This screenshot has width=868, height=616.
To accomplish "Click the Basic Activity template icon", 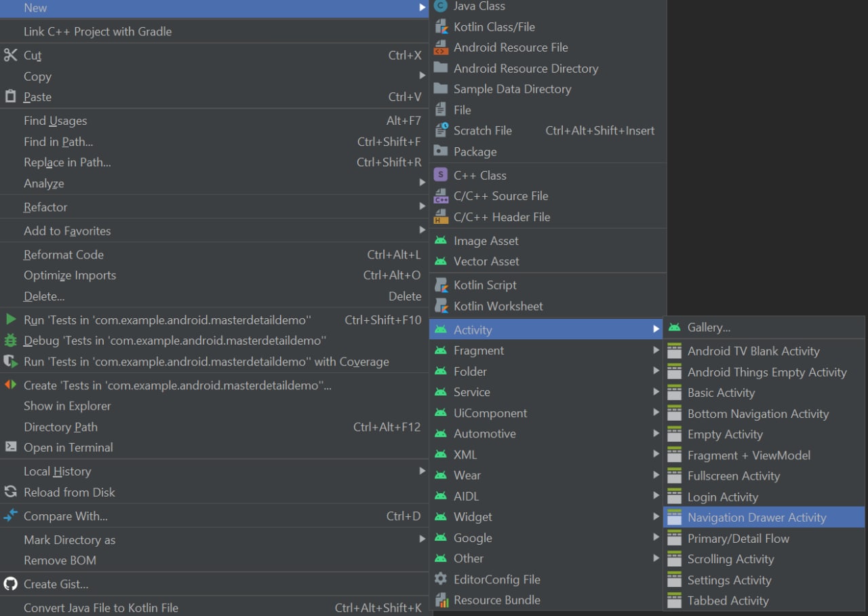I will pyautogui.click(x=674, y=392).
